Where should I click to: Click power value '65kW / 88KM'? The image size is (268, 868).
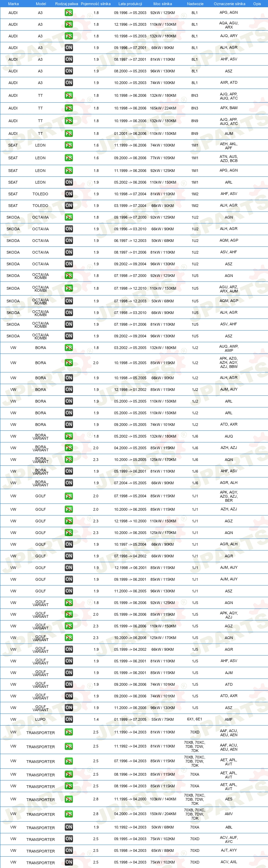point(163,850)
